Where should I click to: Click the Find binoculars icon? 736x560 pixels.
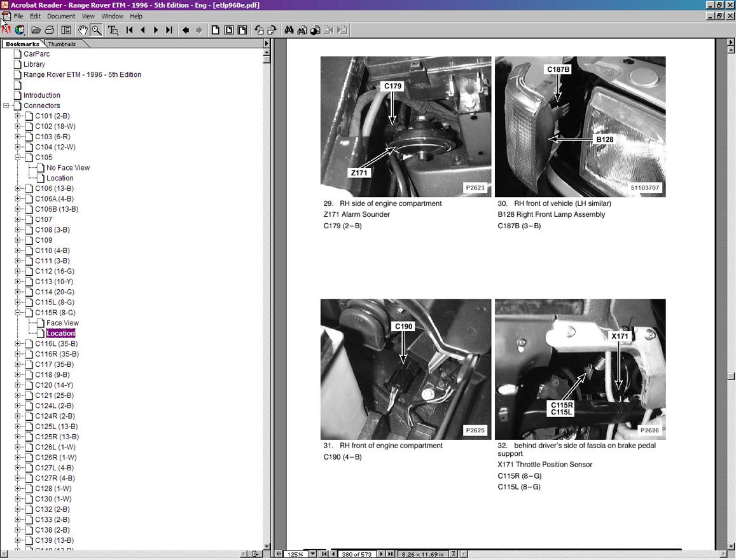click(289, 30)
